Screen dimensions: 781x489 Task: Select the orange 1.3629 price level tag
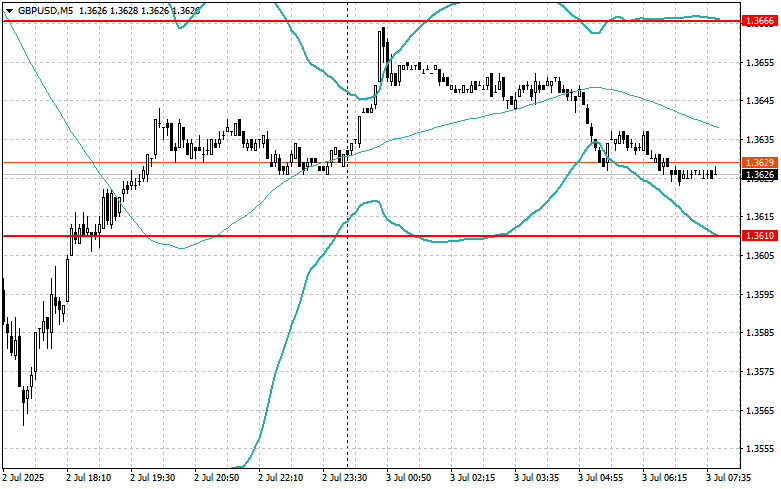coord(760,163)
